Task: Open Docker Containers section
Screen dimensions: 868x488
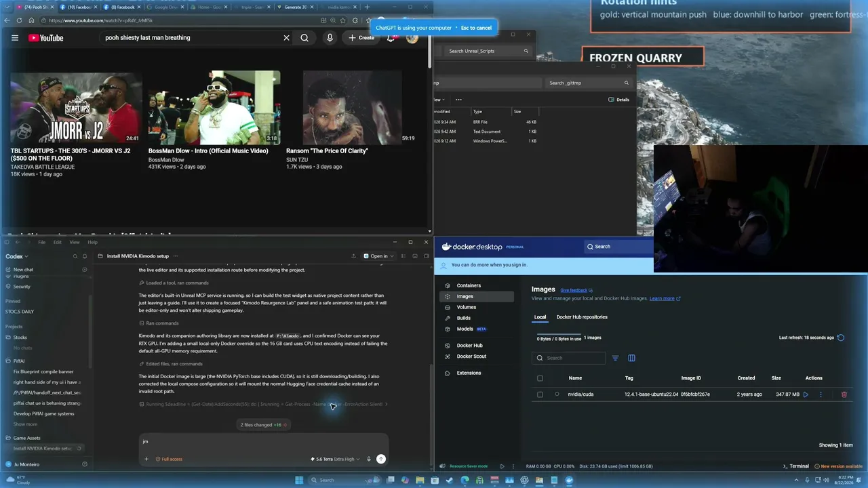Action: pyautogui.click(x=469, y=285)
